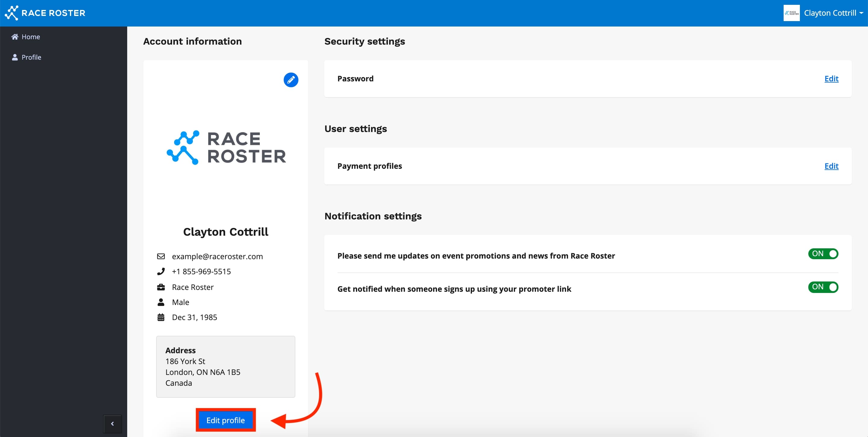Click Edit profile button
868x437 pixels.
(x=225, y=420)
